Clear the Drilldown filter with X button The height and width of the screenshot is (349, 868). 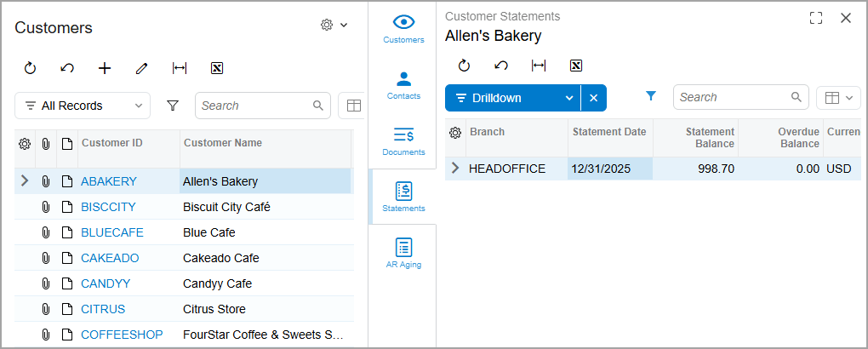click(x=594, y=98)
